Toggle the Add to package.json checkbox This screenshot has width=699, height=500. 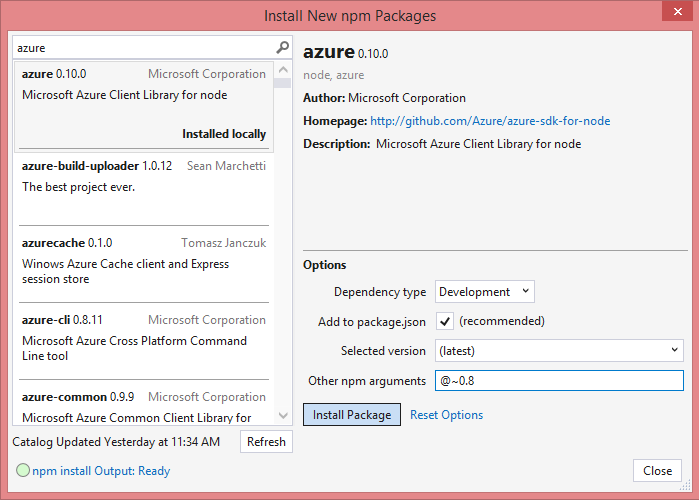(444, 321)
